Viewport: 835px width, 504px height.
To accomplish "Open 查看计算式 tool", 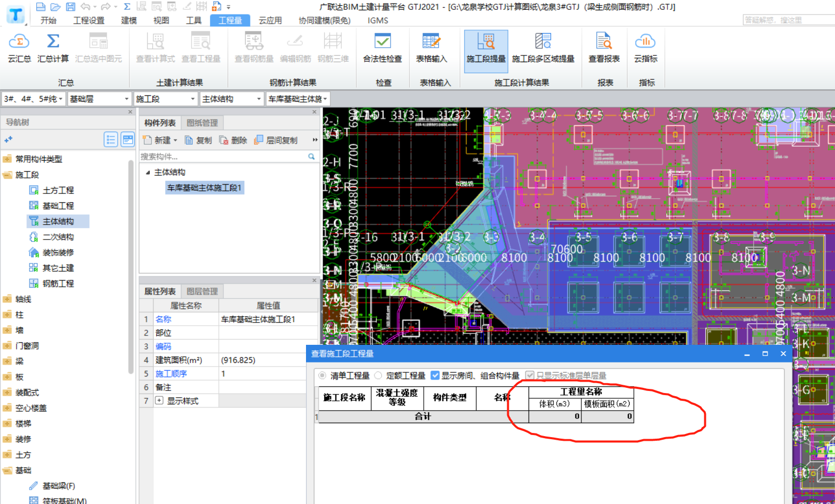I will point(155,48).
